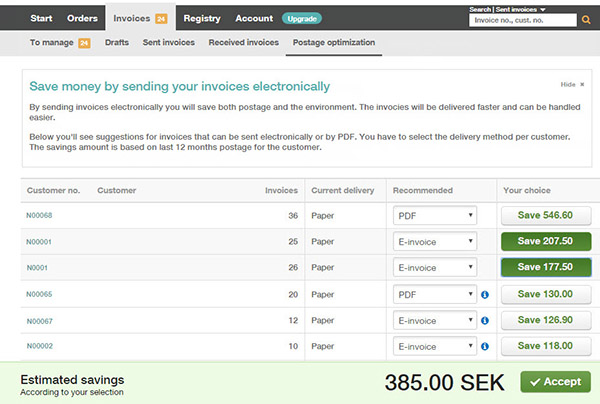Click info icon in the N00002 row
The height and width of the screenshot is (404, 600).
point(485,346)
